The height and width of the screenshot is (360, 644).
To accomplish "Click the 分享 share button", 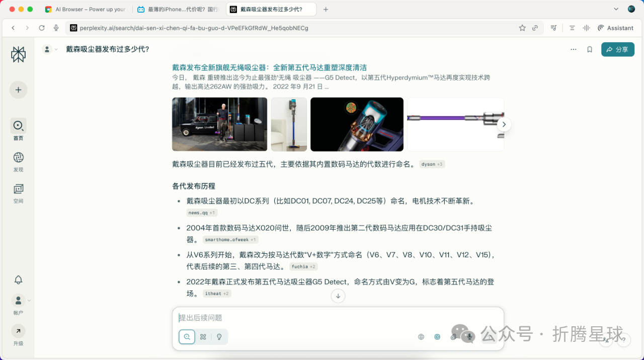I will pyautogui.click(x=617, y=49).
